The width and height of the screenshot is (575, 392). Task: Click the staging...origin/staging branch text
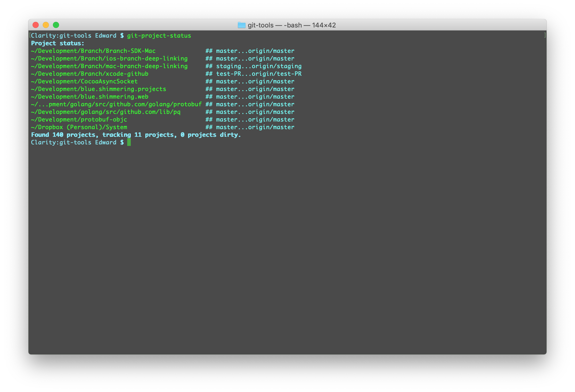(258, 66)
